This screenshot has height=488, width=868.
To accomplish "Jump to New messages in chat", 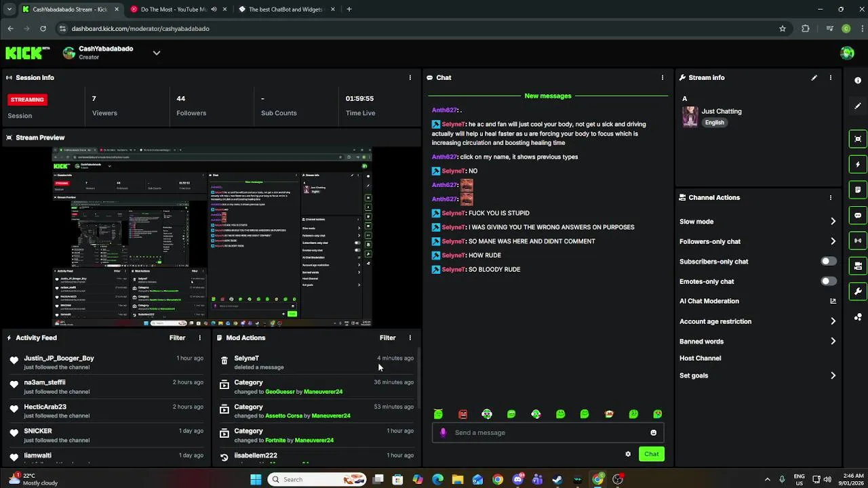I will pyautogui.click(x=548, y=96).
